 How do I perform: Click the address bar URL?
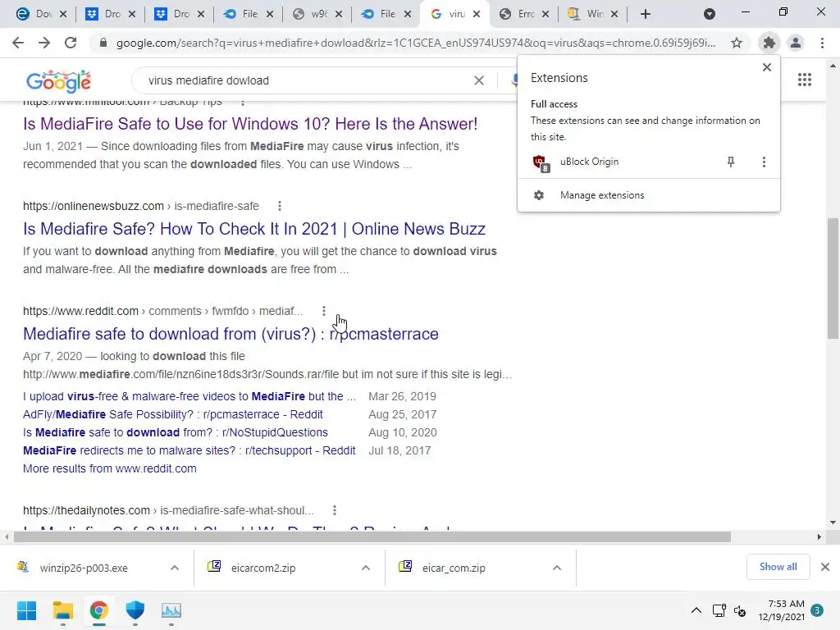pyautogui.click(x=415, y=43)
